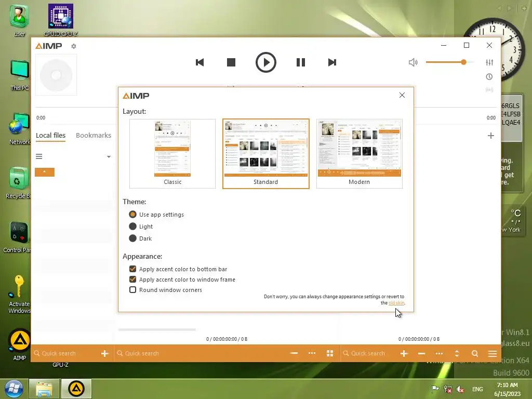Click the magnifier search icon in the bottom bar

click(475, 353)
